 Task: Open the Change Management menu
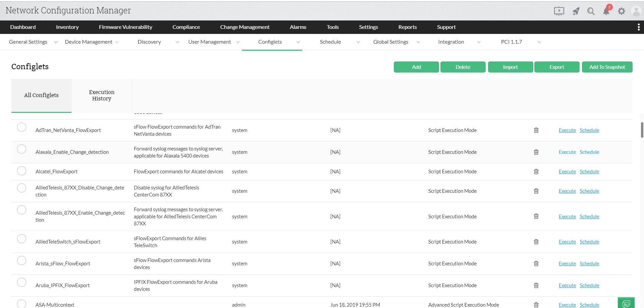coord(245,27)
